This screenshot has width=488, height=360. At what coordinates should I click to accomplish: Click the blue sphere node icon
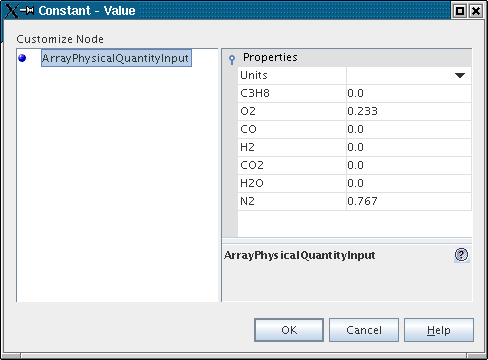(22, 58)
